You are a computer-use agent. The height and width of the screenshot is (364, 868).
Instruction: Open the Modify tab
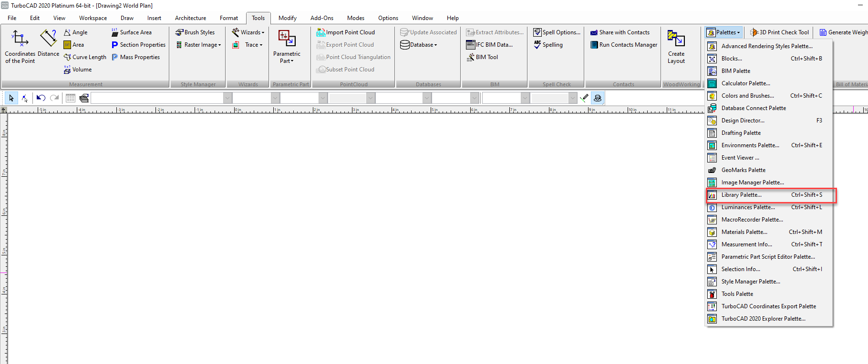pos(288,18)
